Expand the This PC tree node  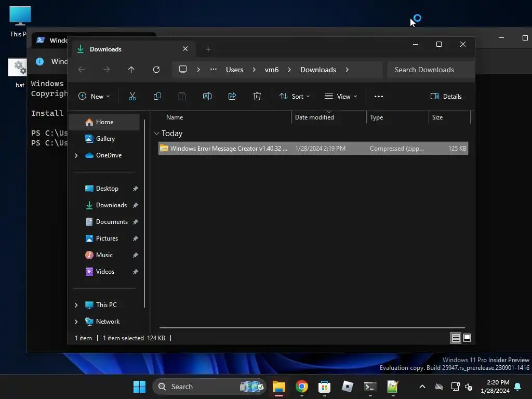76,305
